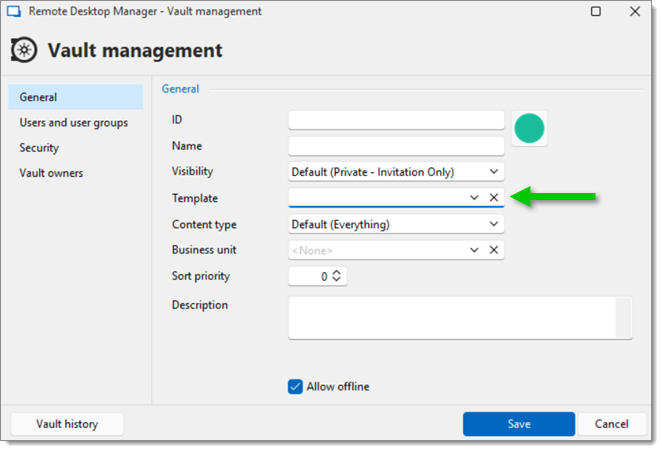
Task: Open the Vault owners section
Action: (x=51, y=173)
